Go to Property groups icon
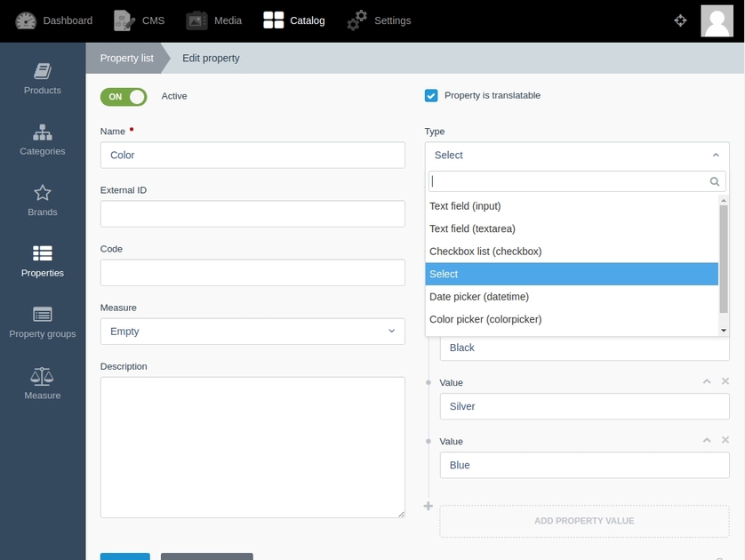 click(43, 315)
